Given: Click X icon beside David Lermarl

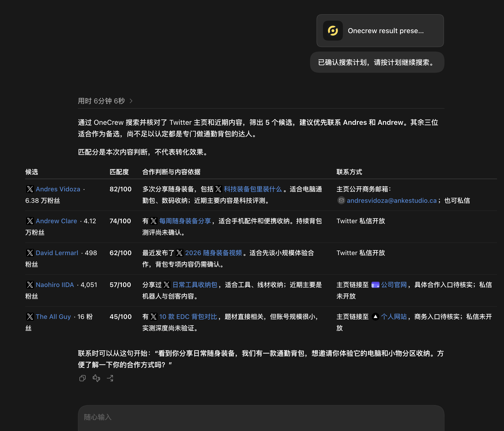Looking at the screenshot, I should click(x=30, y=253).
